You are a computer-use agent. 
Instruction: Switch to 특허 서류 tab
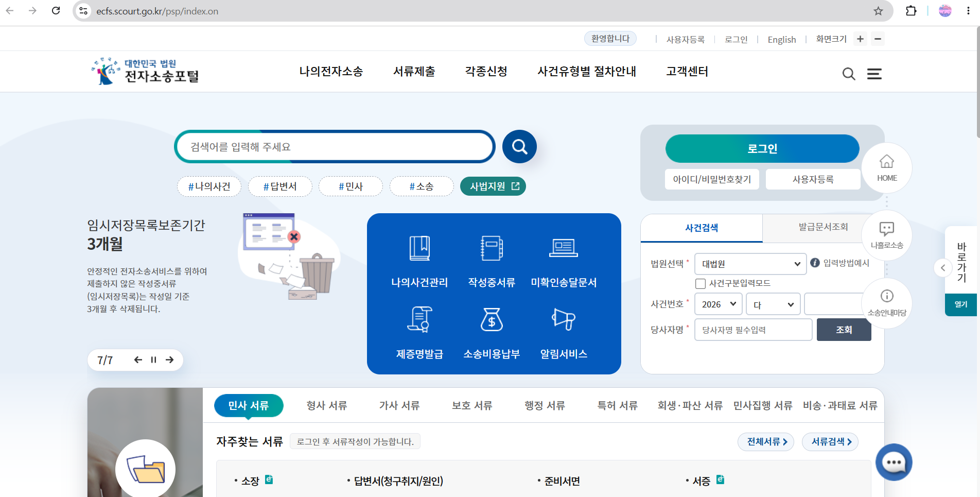(x=618, y=405)
